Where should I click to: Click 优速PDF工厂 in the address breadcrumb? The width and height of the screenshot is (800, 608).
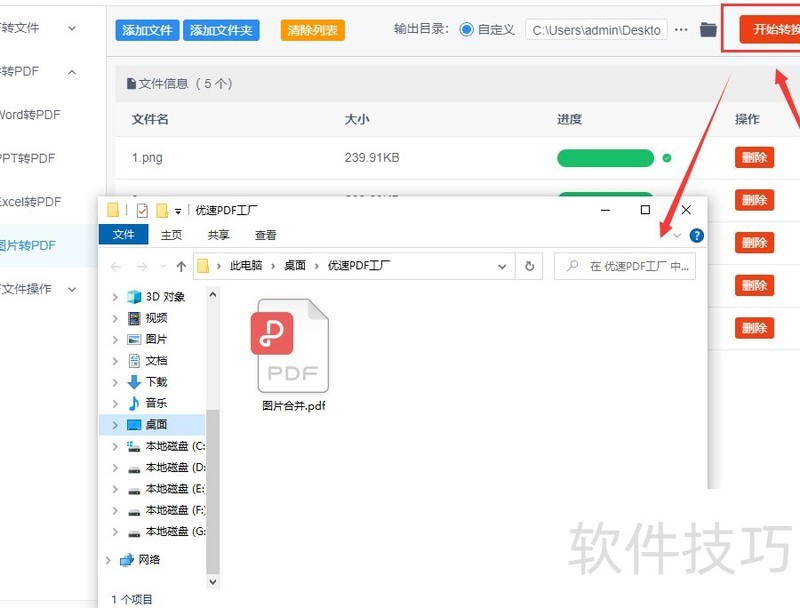358,266
